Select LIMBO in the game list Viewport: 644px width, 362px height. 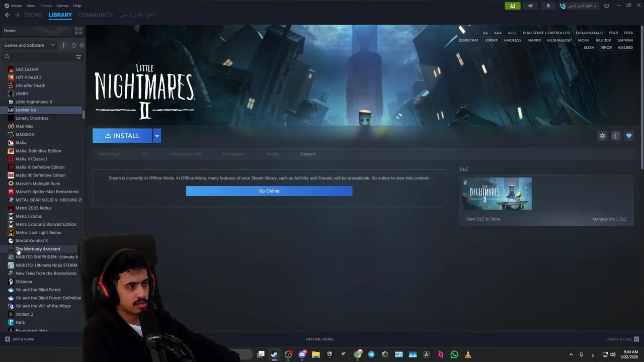(22, 94)
